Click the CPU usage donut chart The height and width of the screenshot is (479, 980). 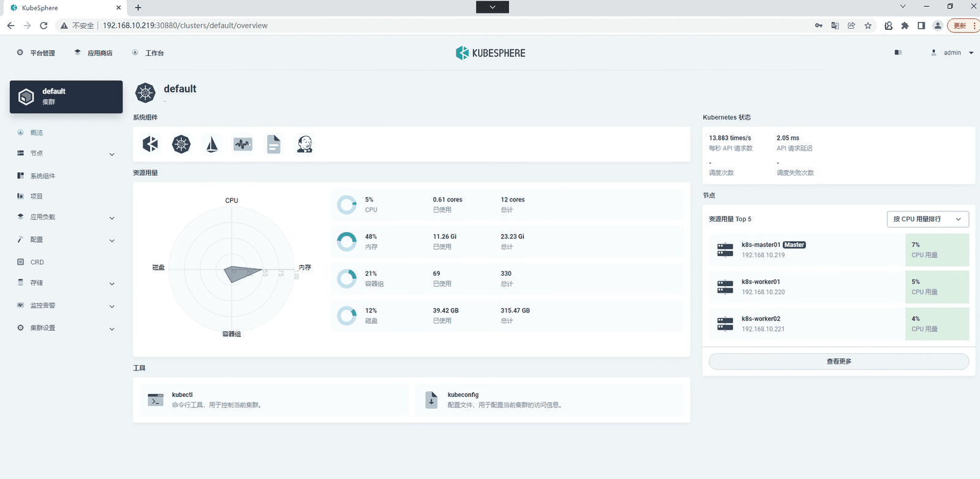[347, 205]
